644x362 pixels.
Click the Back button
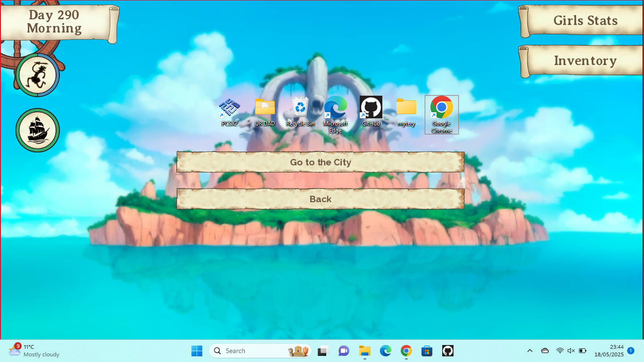point(321,199)
